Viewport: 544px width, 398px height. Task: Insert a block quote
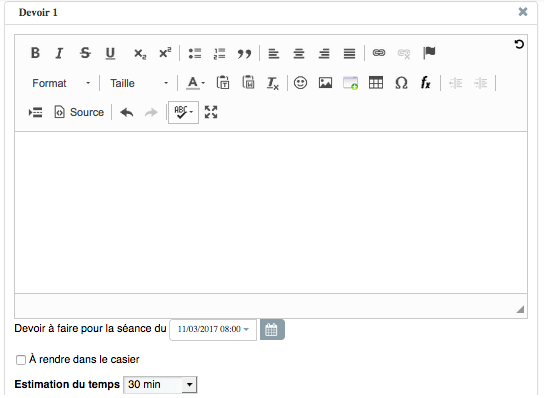(x=244, y=53)
